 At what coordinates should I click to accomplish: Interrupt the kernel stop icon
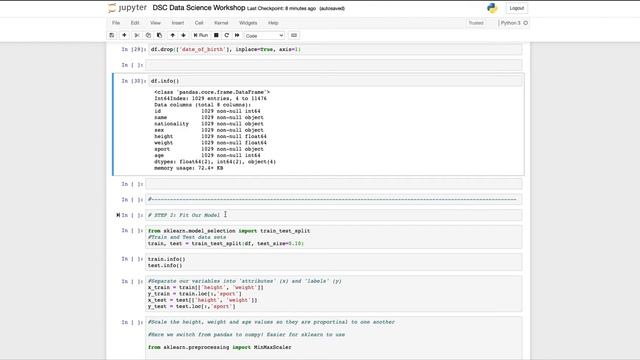click(x=216, y=36)
